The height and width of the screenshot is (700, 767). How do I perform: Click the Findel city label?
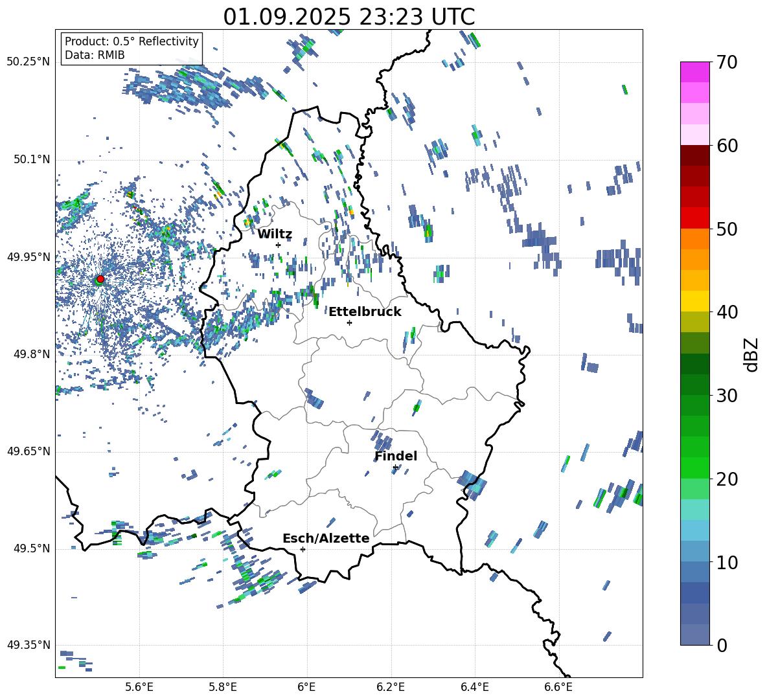point(396,456)
